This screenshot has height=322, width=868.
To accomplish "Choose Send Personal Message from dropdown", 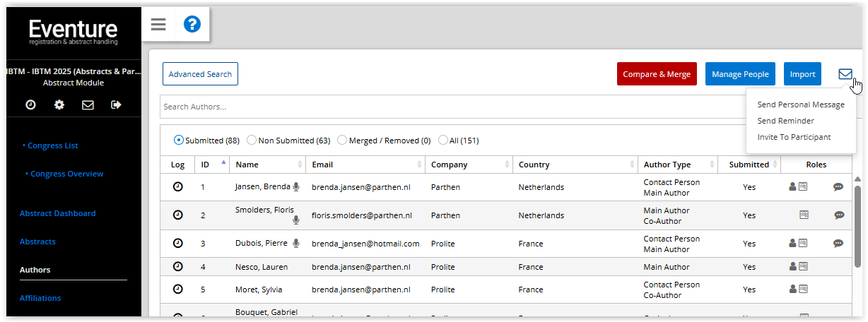I will [x=800, y=105].
